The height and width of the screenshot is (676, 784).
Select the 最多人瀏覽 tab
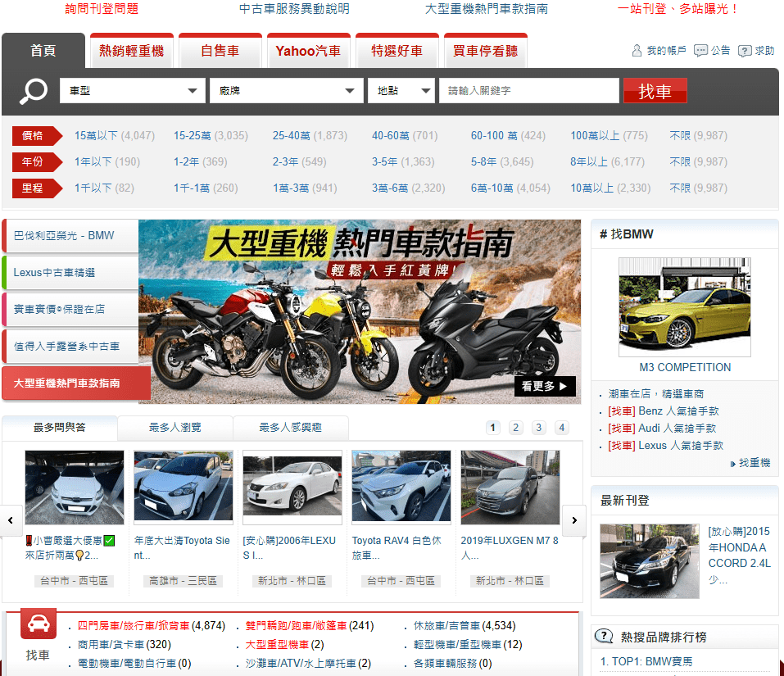coord(176,427)
